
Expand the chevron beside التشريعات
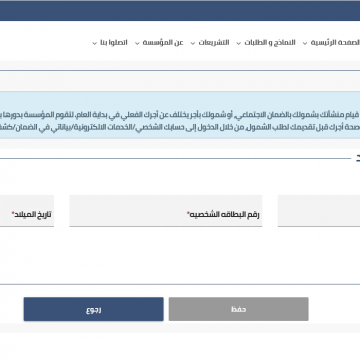193,43
